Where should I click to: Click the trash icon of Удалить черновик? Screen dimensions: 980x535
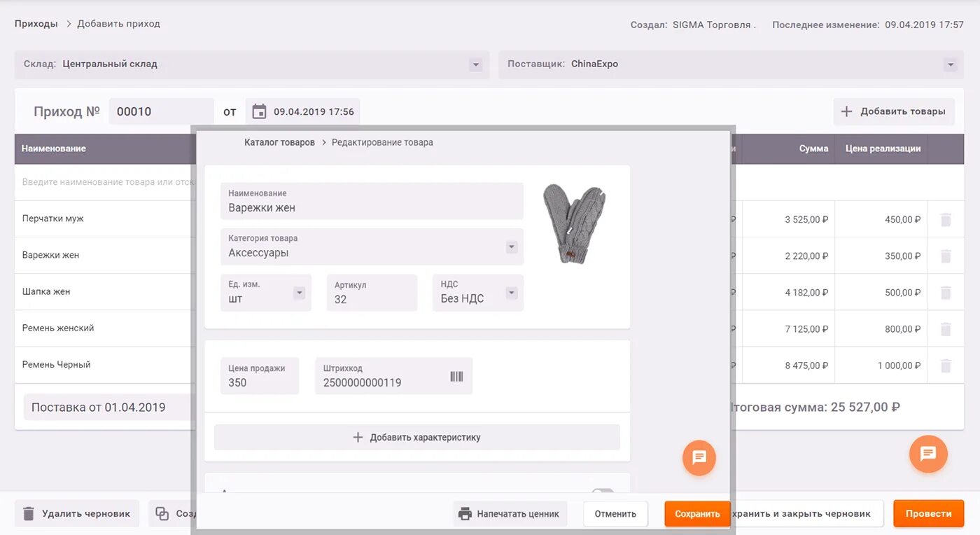coord(29,513)
